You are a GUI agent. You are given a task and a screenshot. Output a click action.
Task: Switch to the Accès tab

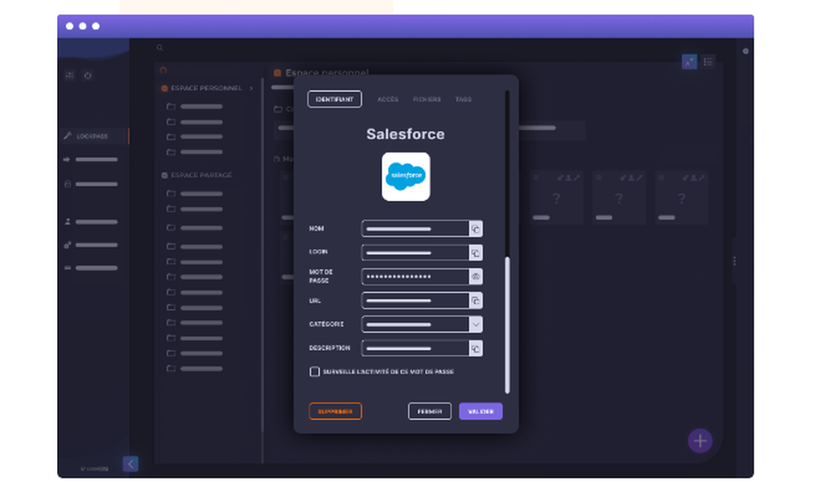point(388,99)
